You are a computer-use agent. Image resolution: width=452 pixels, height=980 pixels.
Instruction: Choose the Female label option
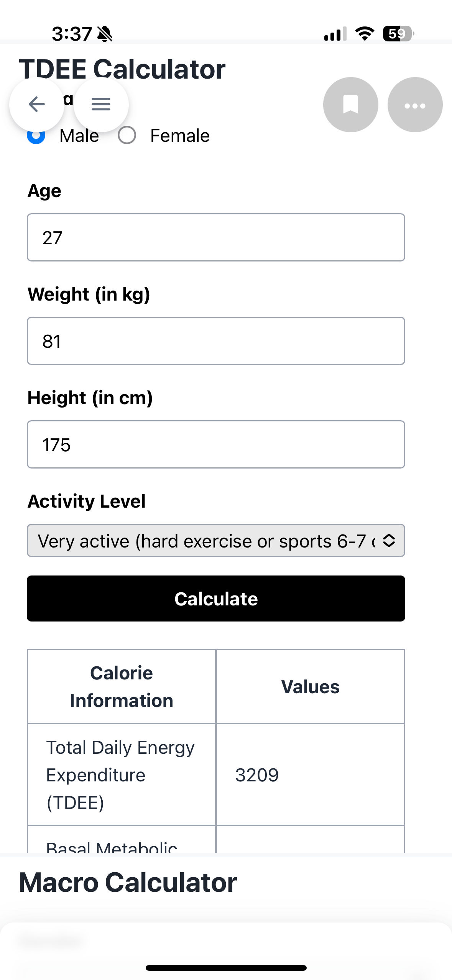(180, 136)
